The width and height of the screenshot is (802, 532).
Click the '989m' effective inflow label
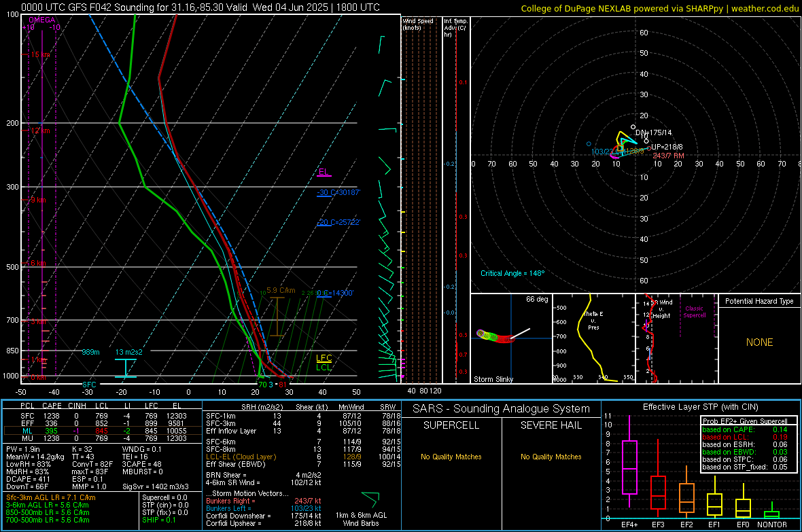pos(90,352)
